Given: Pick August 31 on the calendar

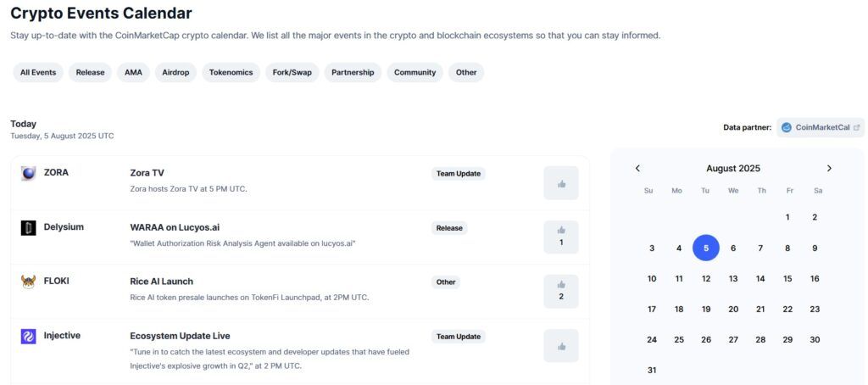Looking at the screenshot, I should (x=651, y=370).
